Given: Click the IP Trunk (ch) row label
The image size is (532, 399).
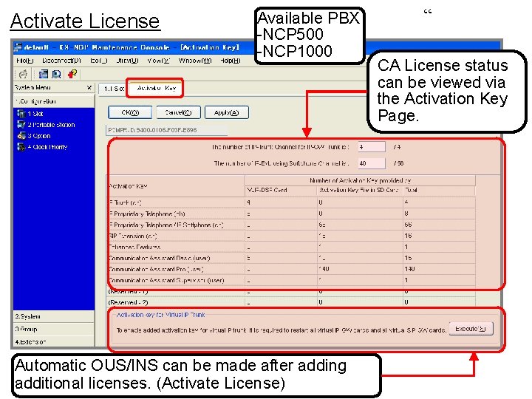Looking at the screenshot, I should tap(125, 202).
